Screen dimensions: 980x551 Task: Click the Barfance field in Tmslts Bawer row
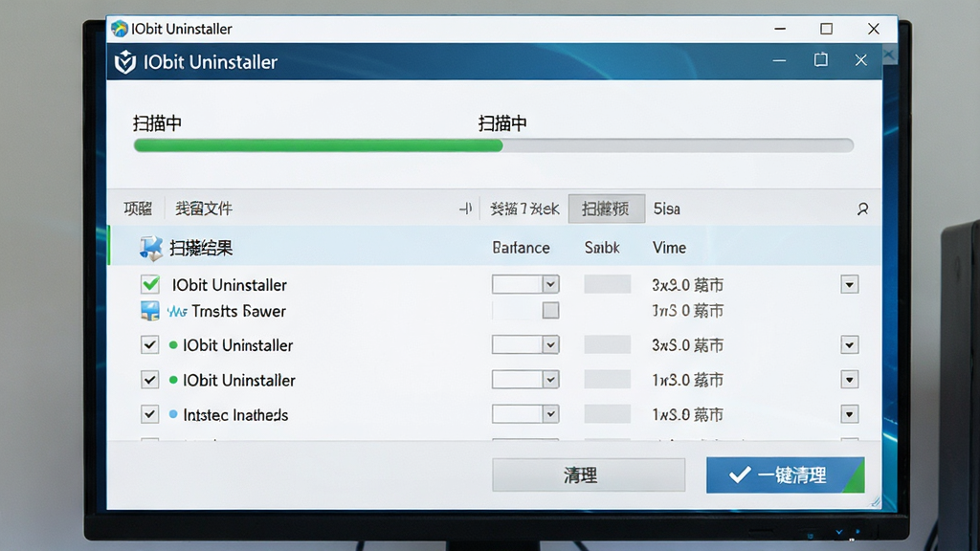click(517, 311)
